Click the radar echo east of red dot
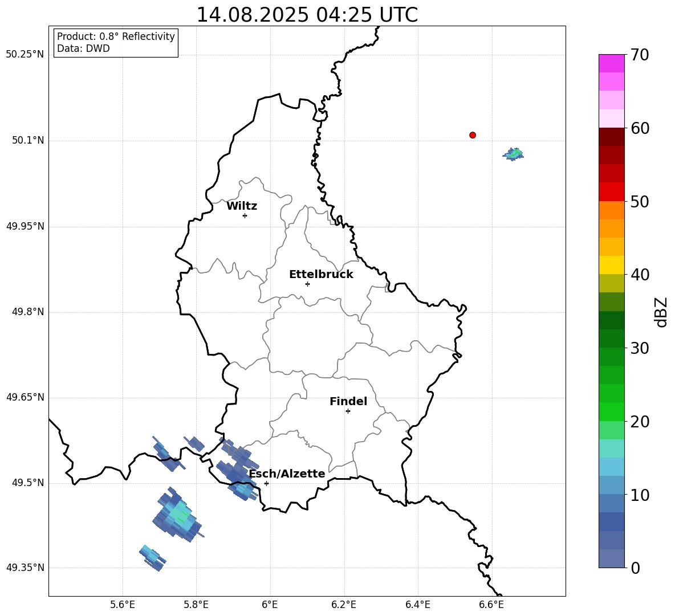Screen dimensions: 675x616 coord(513,154)
